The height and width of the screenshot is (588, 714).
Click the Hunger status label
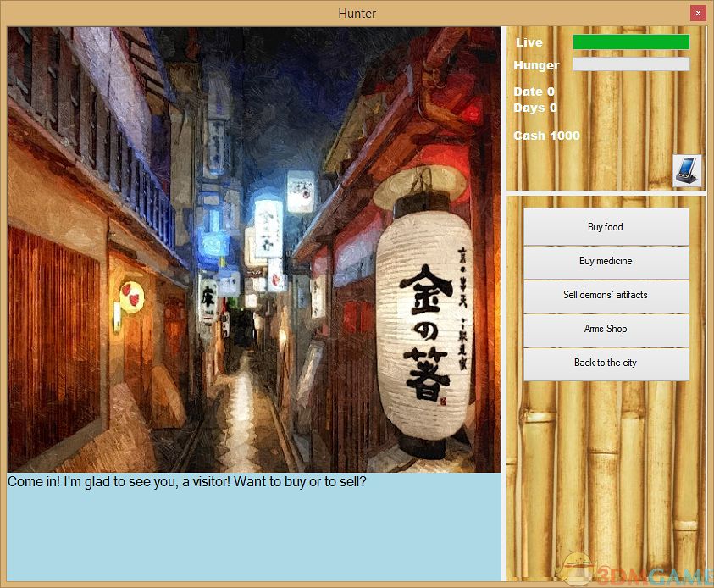pyautogui.click(x=536, y=65)
